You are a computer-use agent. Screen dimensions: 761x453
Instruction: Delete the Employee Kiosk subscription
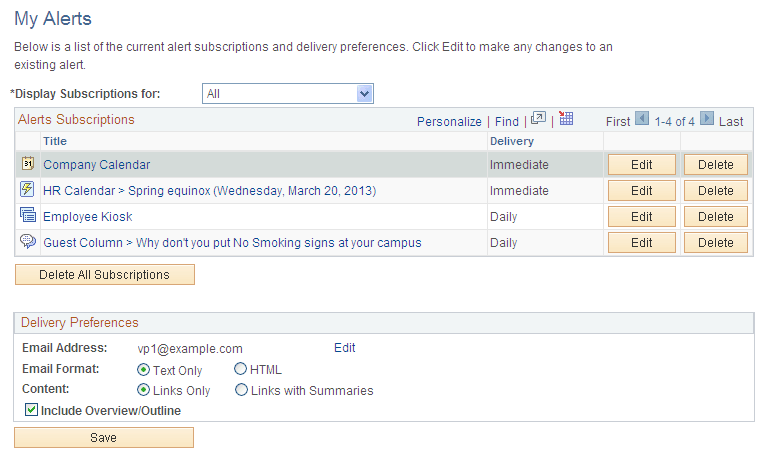pyautogui.click(x=715, y=216)
